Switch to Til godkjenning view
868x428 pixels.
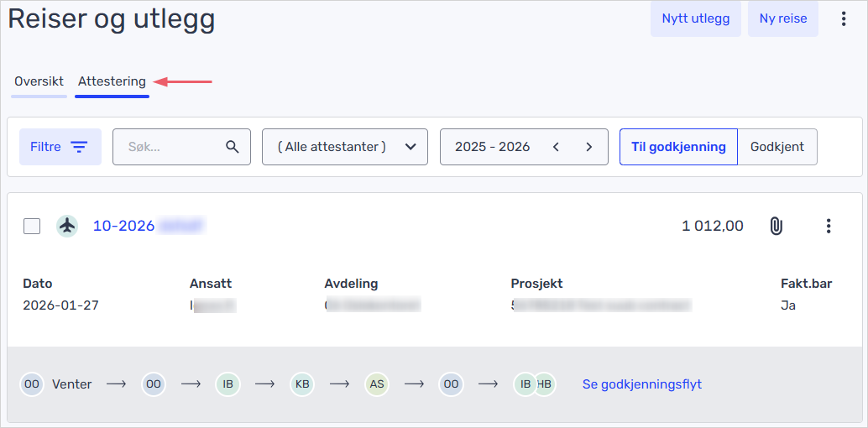click(678, 147)
